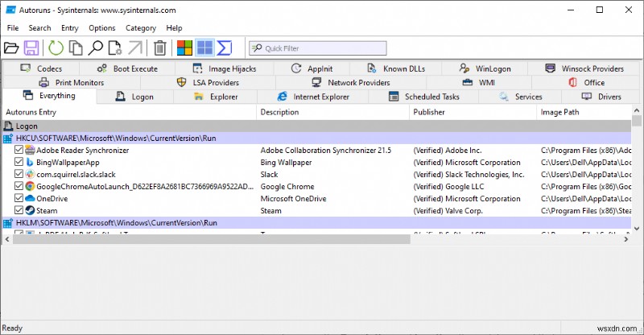Open the Known DLLs tab
Viewport: 644px width, 335px height.
coord(396,68)
